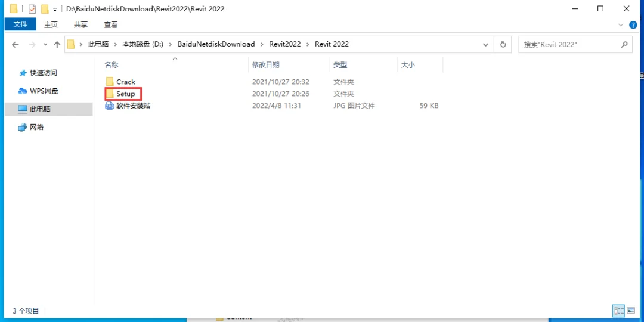Click the title bar folder icon
The height and width of the screenshot is (322, 644).
coord(14,8)
